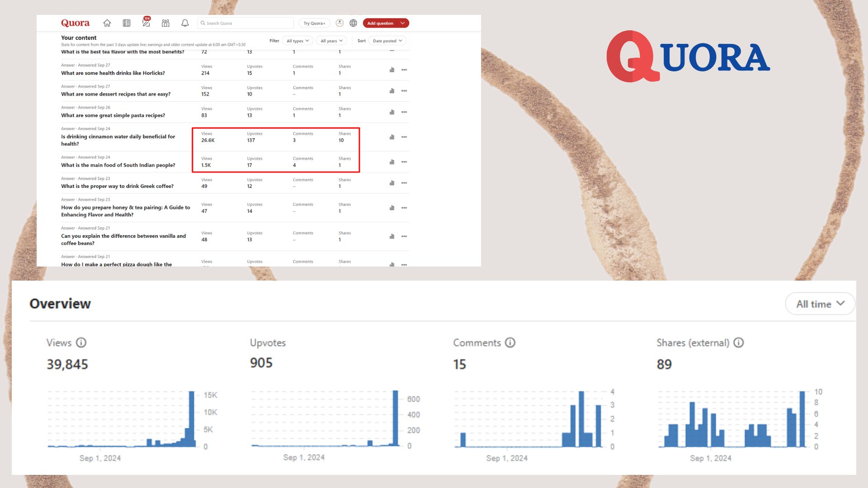Image resolution: width=868 pixels, height=488 pixels.
Task: Click the 39,845 total views figure
Action: (67, 364)
